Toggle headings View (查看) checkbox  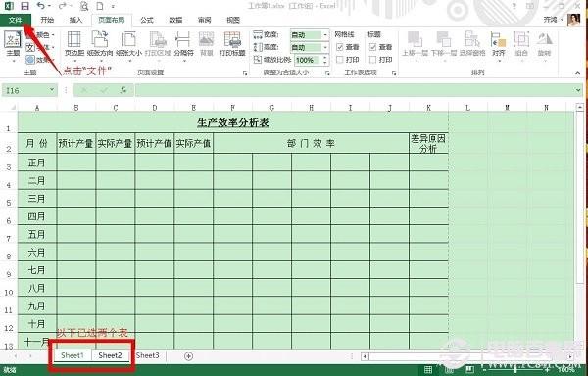[372, 47]
